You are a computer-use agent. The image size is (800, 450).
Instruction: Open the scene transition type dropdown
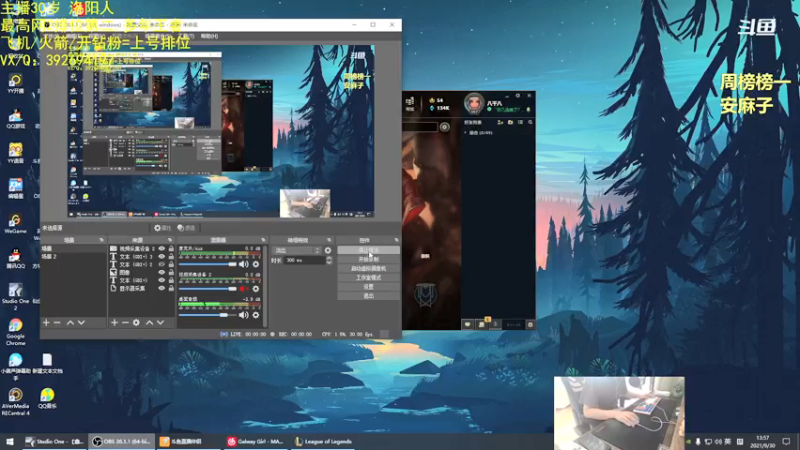click(297, 251)
